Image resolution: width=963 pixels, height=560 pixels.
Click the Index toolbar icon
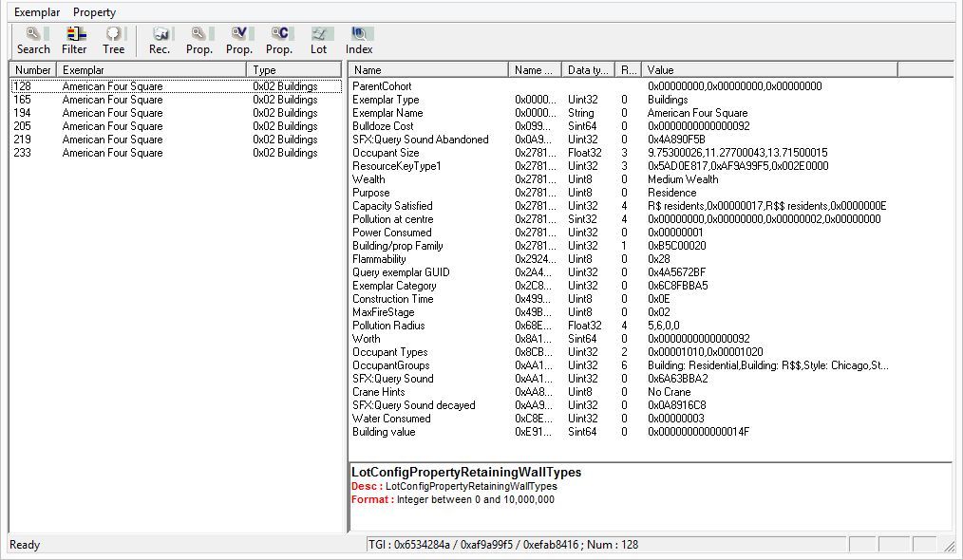[359, 41]
